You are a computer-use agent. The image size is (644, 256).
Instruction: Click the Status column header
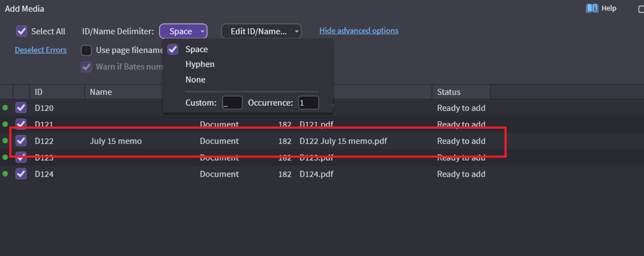tap(449, 92)
